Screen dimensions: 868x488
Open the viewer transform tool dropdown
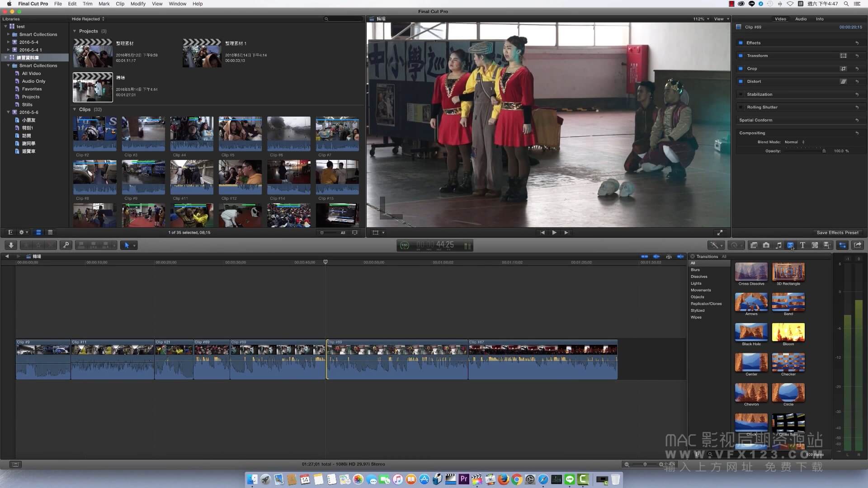[378, 233]
